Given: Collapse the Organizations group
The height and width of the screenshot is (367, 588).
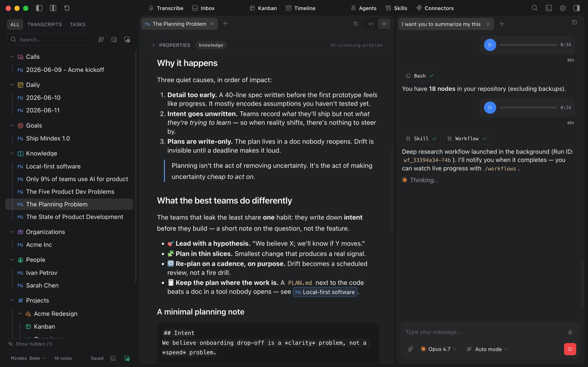Looking at the screenshot, I should (12, 232).
